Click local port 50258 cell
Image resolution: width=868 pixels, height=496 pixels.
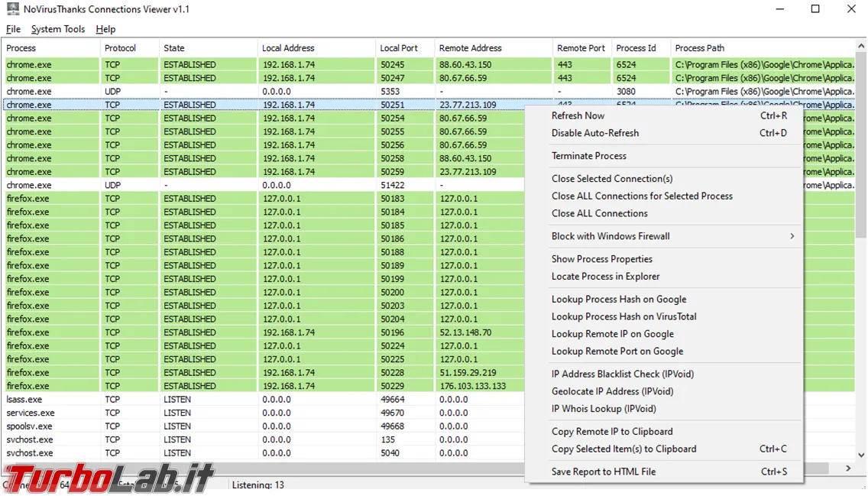(x=393, y=158)
